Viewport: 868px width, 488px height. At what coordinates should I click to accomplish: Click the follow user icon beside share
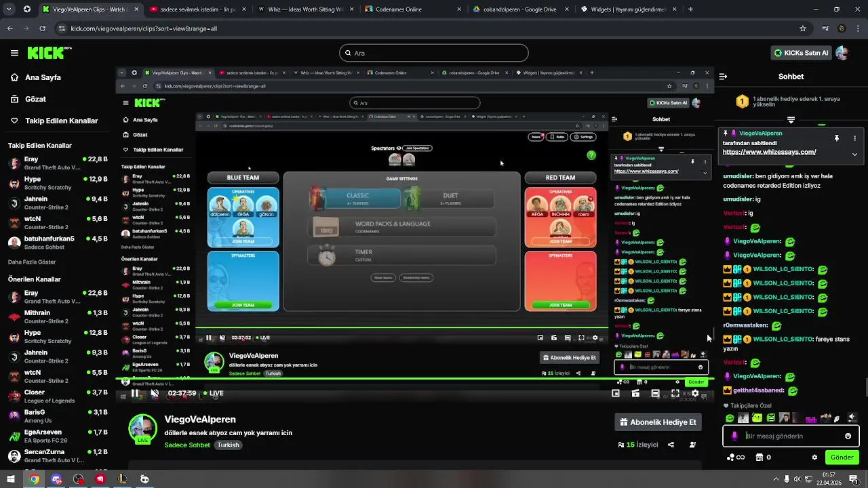692,445
